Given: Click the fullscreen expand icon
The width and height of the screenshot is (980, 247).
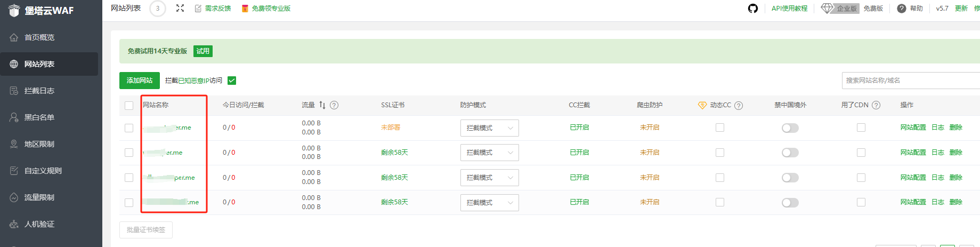Looking at the screenshot, I should tap(180, 9).
